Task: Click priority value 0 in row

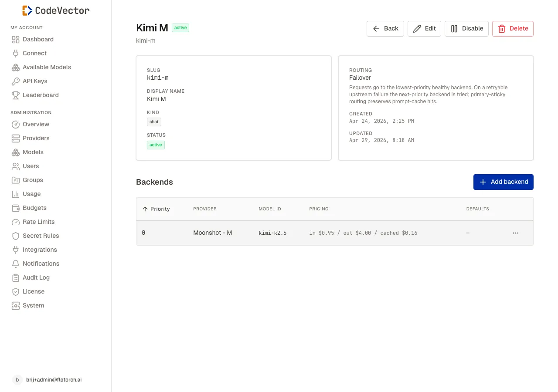Action: pyautogui.click(x=143, y=233)
